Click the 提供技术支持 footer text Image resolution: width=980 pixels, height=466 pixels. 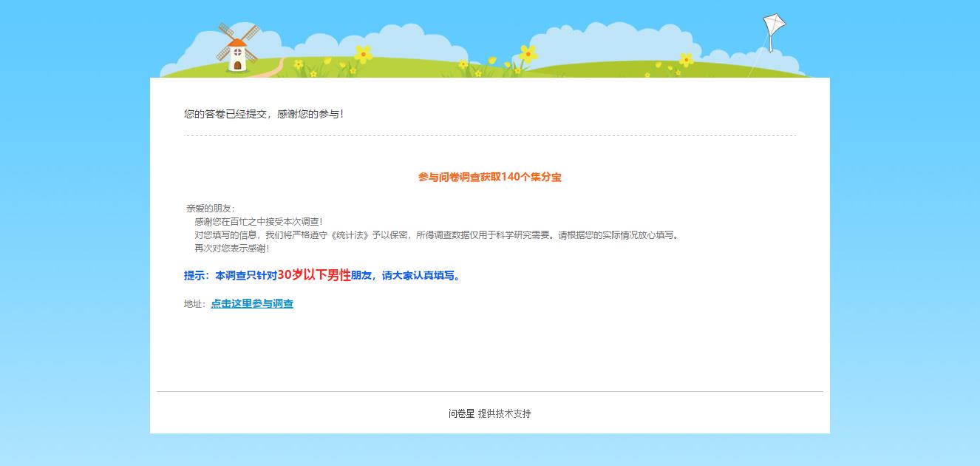click(x=504, y=413)
